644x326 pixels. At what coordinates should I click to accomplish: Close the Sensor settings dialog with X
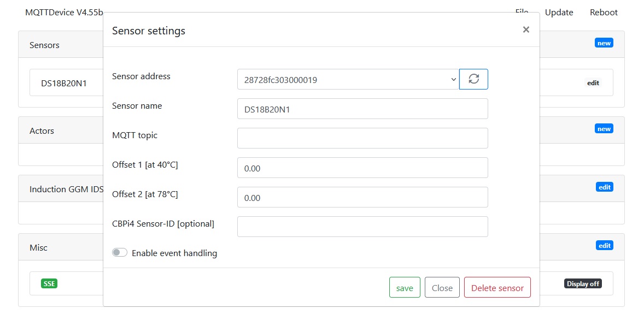tap(526, 29)
